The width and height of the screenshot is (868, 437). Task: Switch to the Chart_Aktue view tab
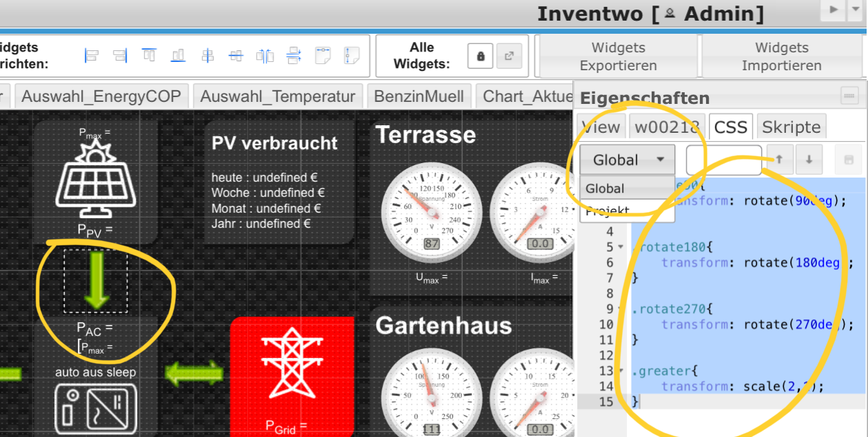525,96
